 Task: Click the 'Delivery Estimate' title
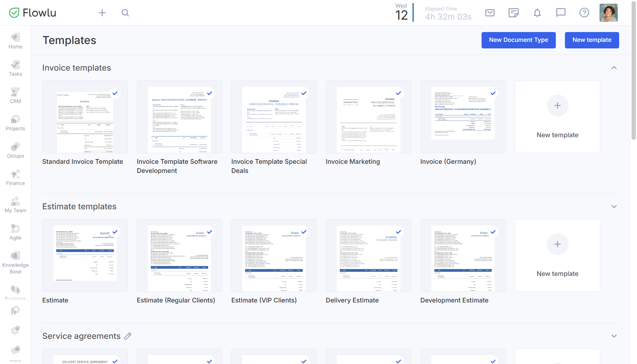pyautogui.click(x=352, y=300)
